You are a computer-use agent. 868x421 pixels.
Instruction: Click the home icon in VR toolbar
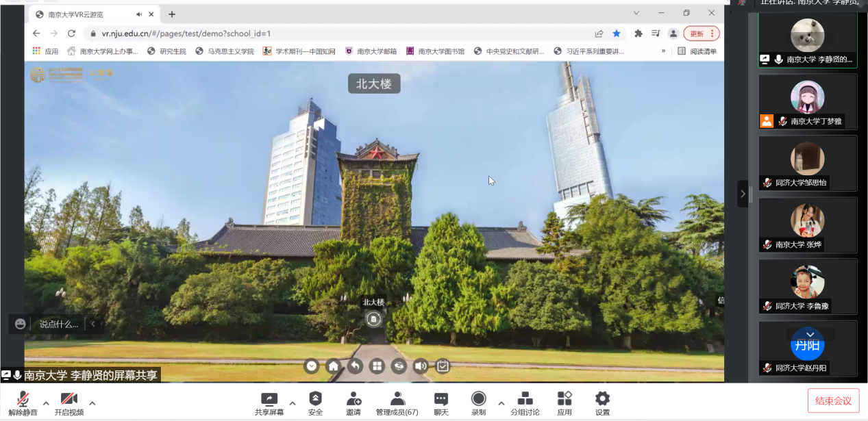(333, 366)
